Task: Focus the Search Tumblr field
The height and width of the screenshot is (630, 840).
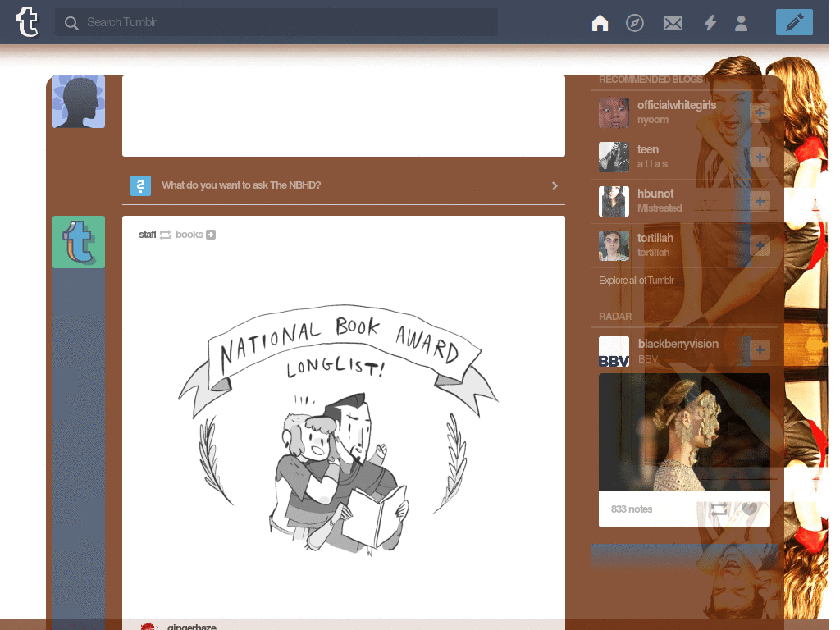Action: tap(276, 22)
